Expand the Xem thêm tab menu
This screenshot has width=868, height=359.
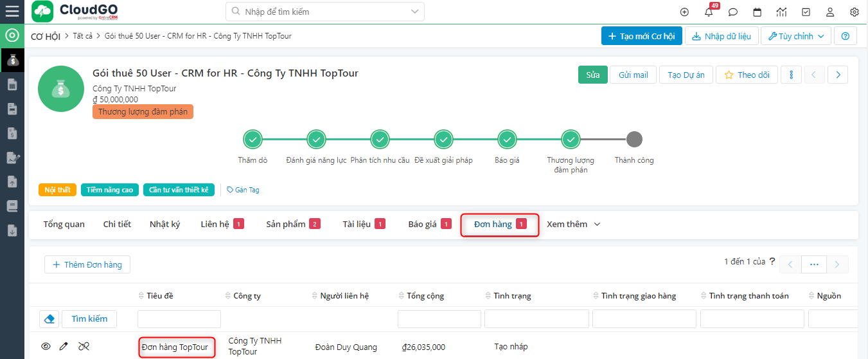click(x=573, y=225)
